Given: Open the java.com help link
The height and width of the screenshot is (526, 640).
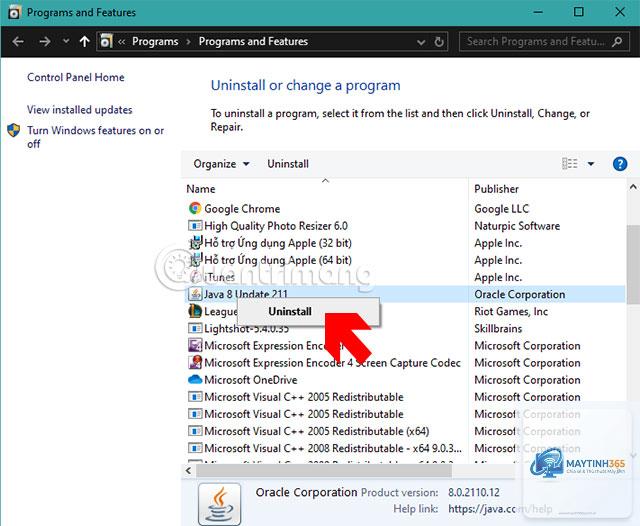Looking at the screenshot, I should pos(500,509).
